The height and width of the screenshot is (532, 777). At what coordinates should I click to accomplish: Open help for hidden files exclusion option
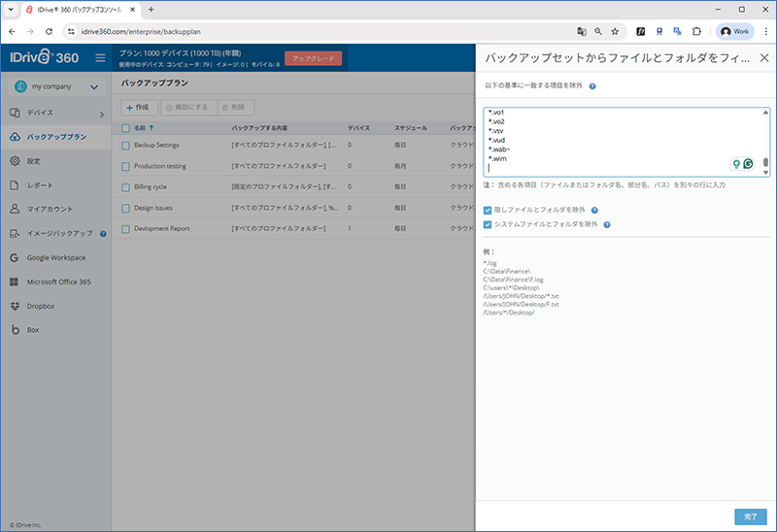coord(593,210)
